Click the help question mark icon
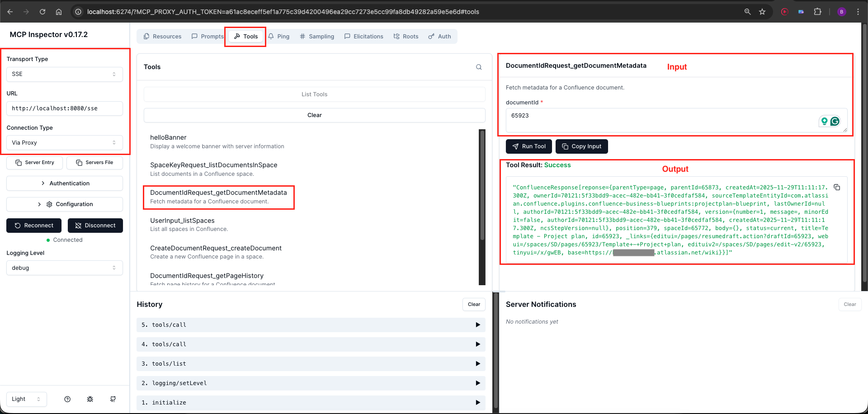Image resolution: width=868 pixels, height=414 pixels. [67, 399]
